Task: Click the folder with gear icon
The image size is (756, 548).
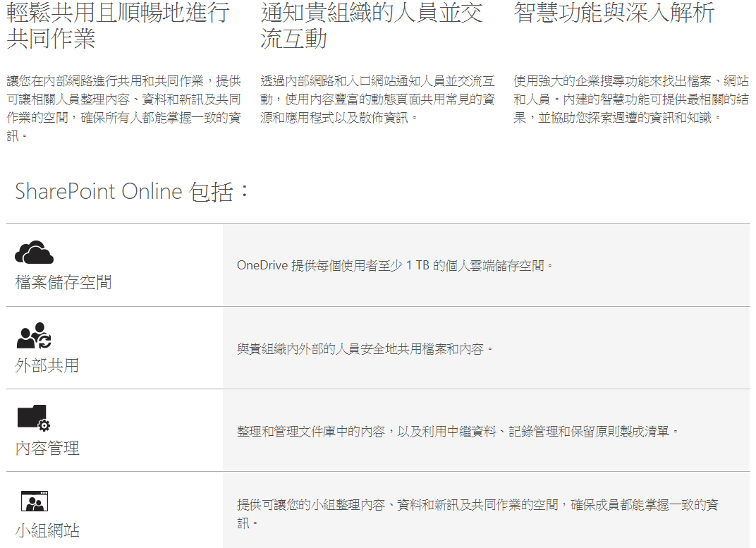Action: point(33,418)
